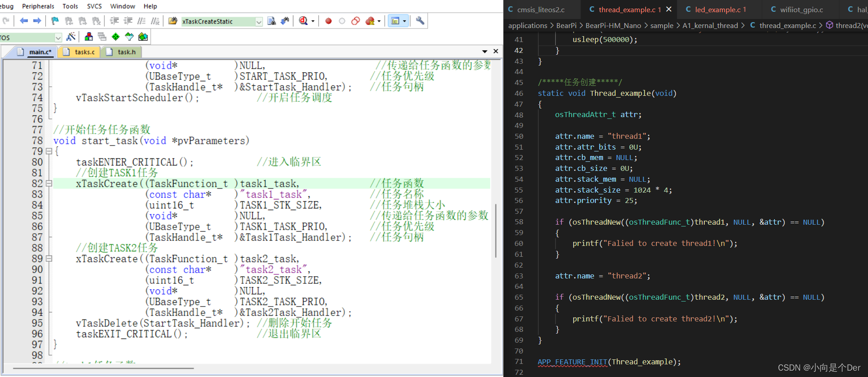Viewport: 868px width, 377px height.
Task: Navigate forward with the blue right arrow
Action: point(38,21)
